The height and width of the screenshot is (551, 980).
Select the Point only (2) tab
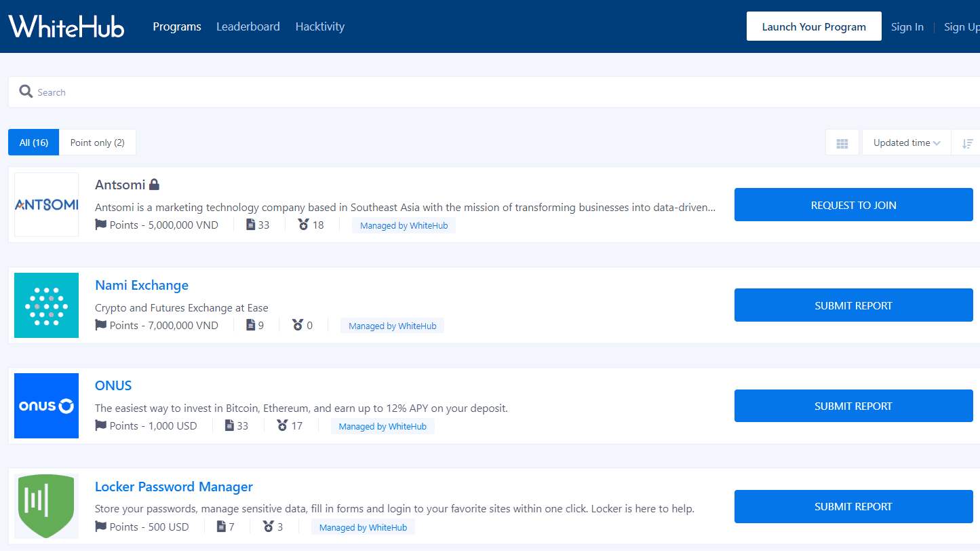pyautogui.click(x=98, y=142)
